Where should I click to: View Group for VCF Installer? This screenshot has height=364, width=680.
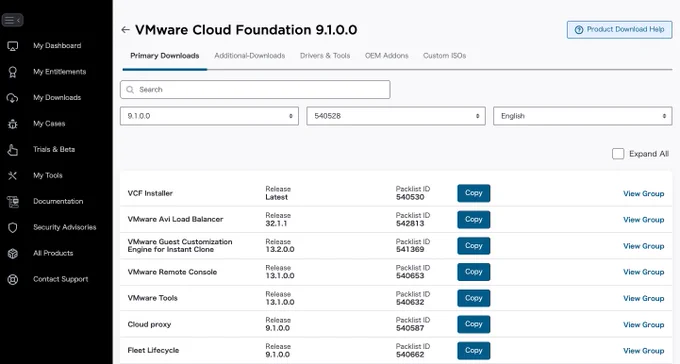click(x=644, y=193)
